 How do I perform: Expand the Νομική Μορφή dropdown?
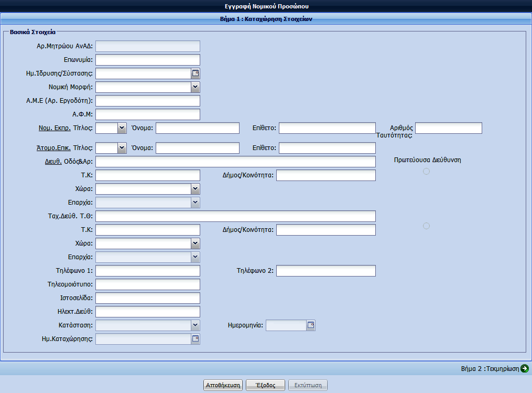[x=195, y=87]
